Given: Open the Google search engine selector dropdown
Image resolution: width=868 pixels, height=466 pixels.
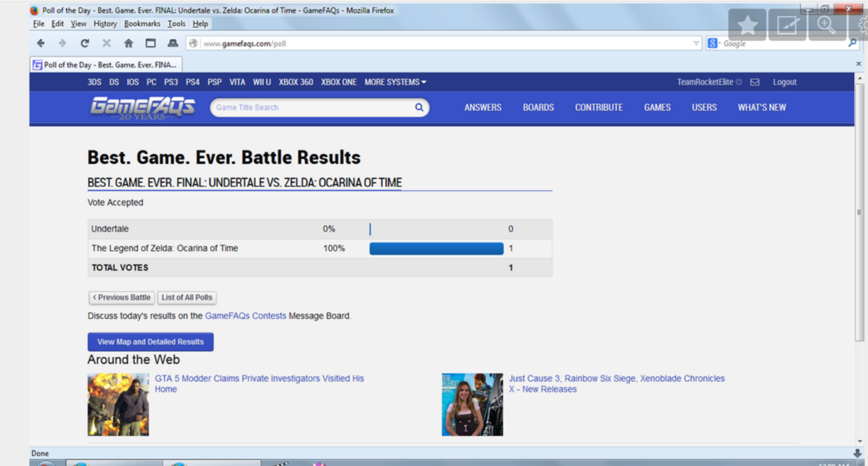Looking at the screenshot, I should coord(714,43).
